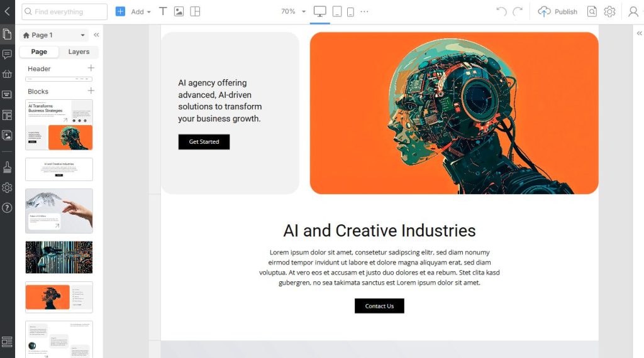Open the grid layout tool in toolbar
This screenshot has height=358, width=644.
195,11
